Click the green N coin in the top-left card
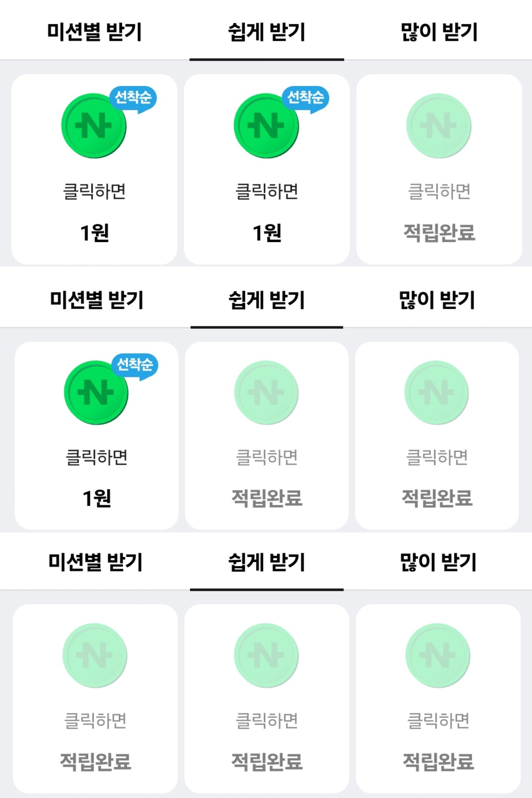The height and width of the screenshot is (798, 532). coord(94,126)
